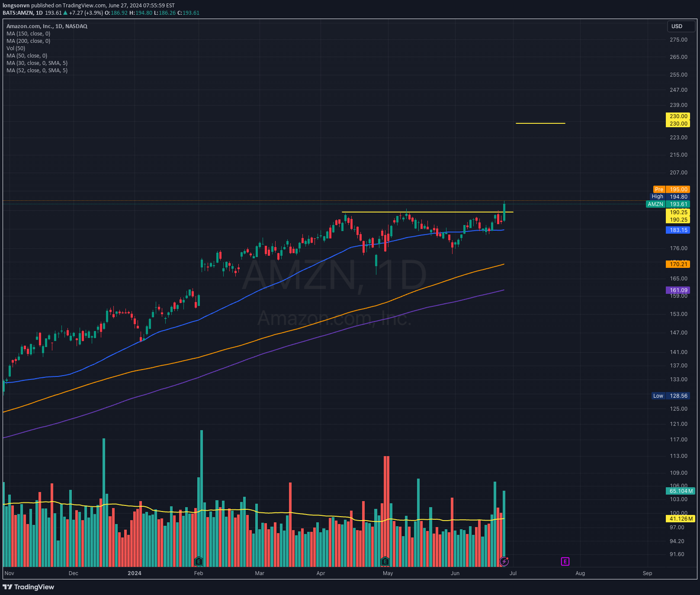Select the yellow 190.25 resistance line
The width and height of the screenshot is (700, 595).
[427, 212]
